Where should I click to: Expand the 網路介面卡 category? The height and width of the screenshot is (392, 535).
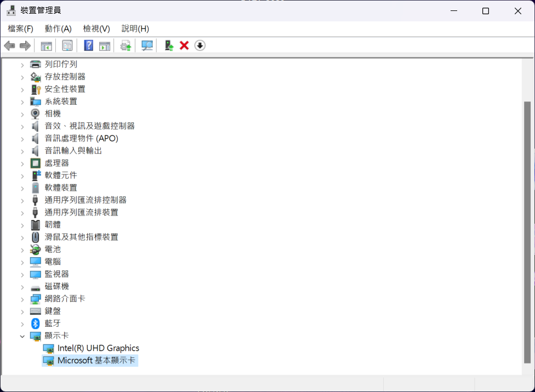[x=22, y=299]
